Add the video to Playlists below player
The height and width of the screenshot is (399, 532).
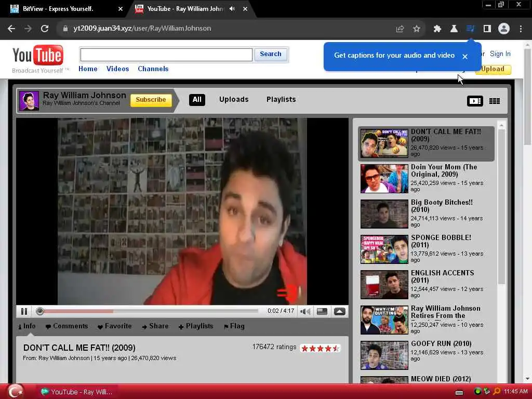(196, 326)
